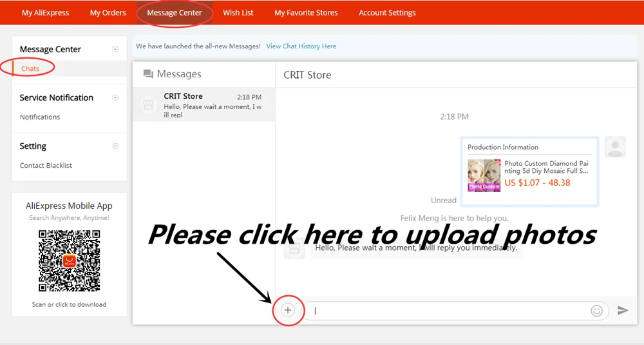Viewport: 644px width, 345px height.
Task: Click Scan or click to download
Action: (69, 305)
